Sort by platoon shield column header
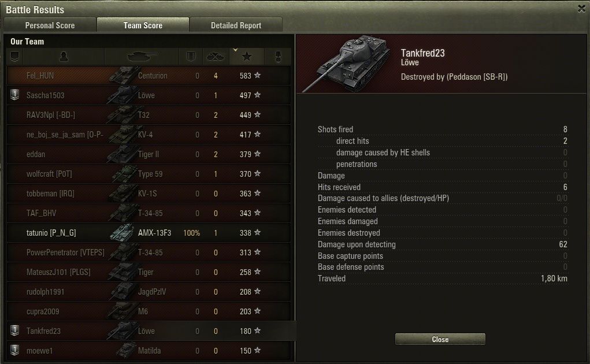Image resolution: width=590 pixels, height=364 pixels. (14, 57)
